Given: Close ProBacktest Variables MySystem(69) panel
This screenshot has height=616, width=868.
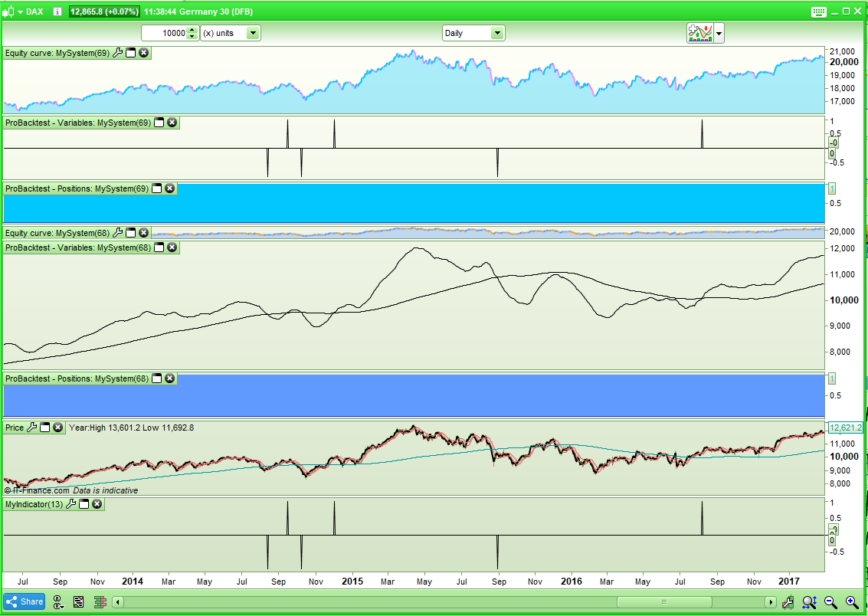Looking at the screenshot, I should pos(172,123).
